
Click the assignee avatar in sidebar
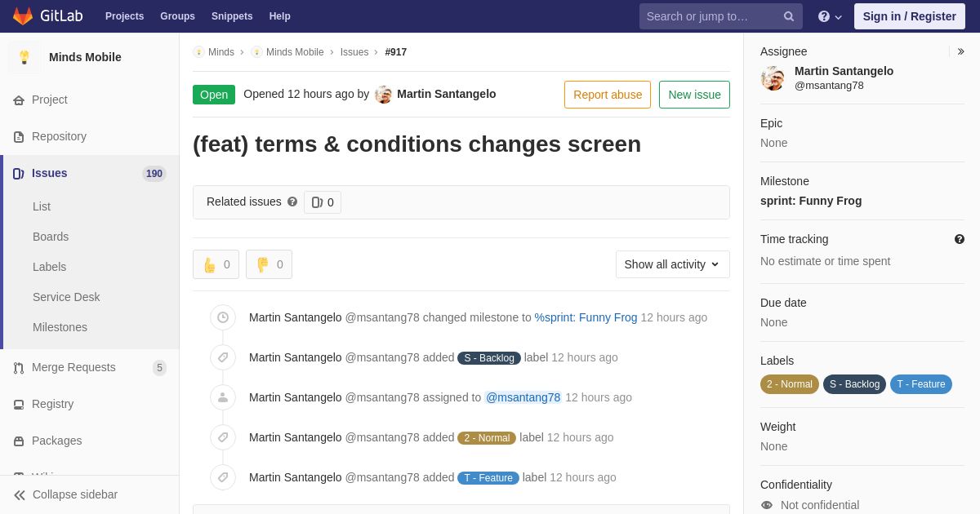(773, 78)
